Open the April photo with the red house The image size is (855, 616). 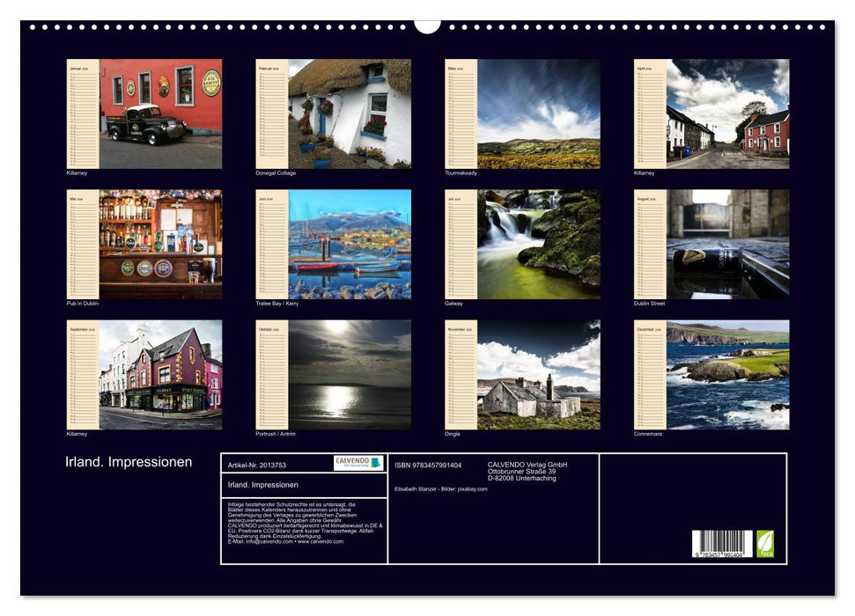727,114
